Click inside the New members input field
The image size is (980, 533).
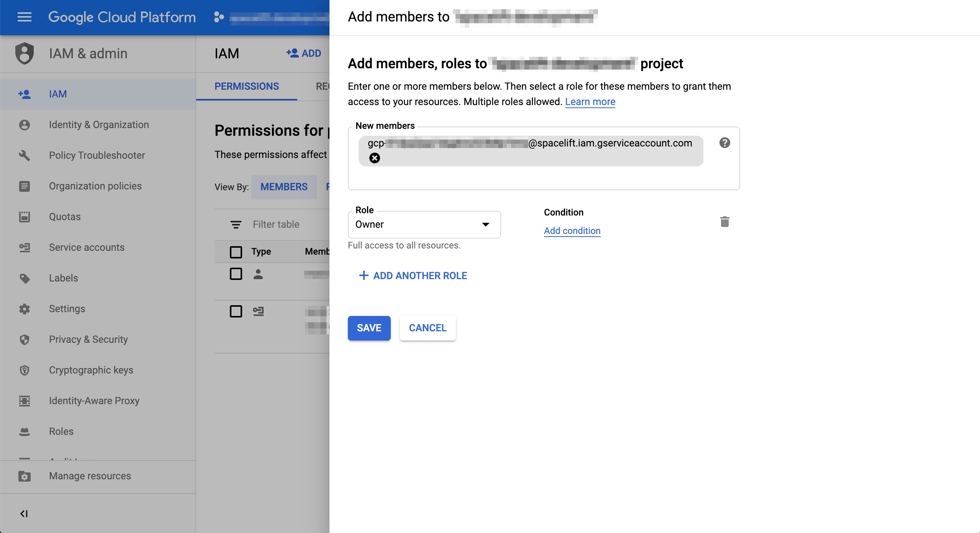point(544,158)
